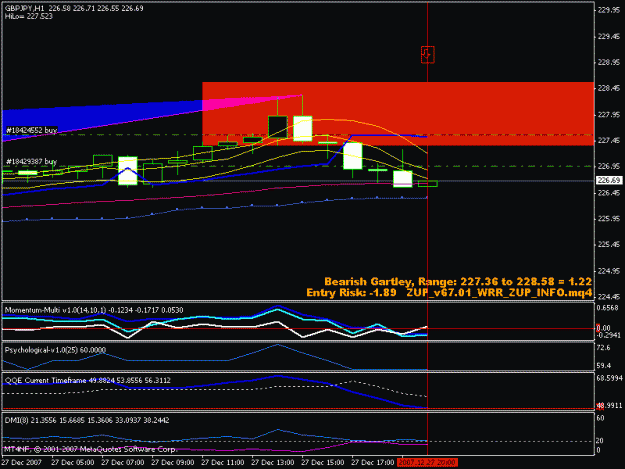
Task: Select the Psychological-v1.0(25) indicator label
Action: (x=55, y=350)
